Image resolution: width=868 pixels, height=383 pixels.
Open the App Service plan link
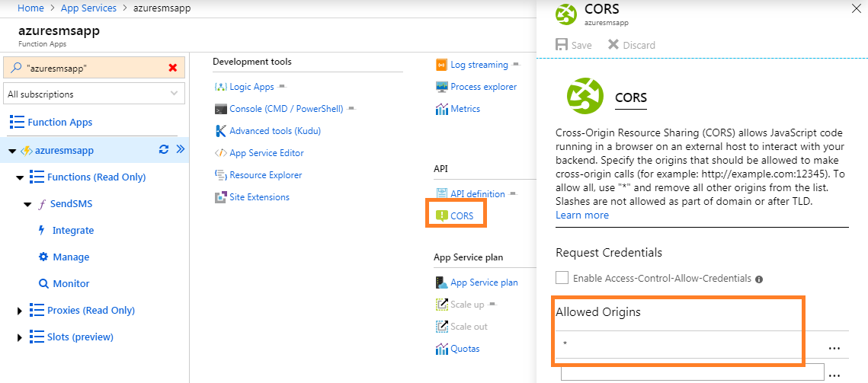pos(485,282)
